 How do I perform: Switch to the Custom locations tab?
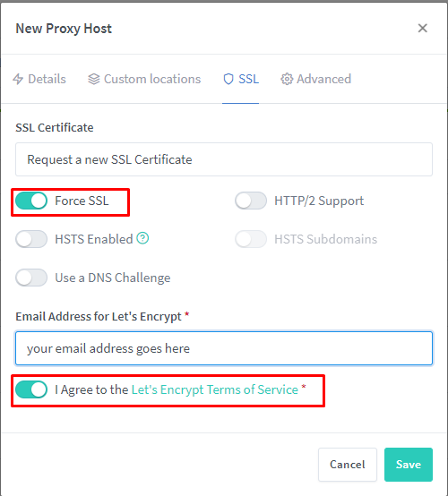(x=144, y=79)
